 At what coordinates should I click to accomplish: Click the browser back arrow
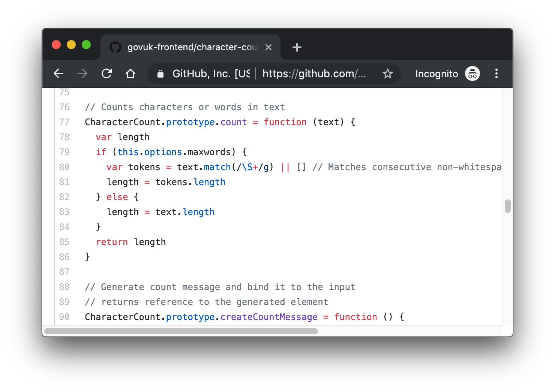click(58, 73)
